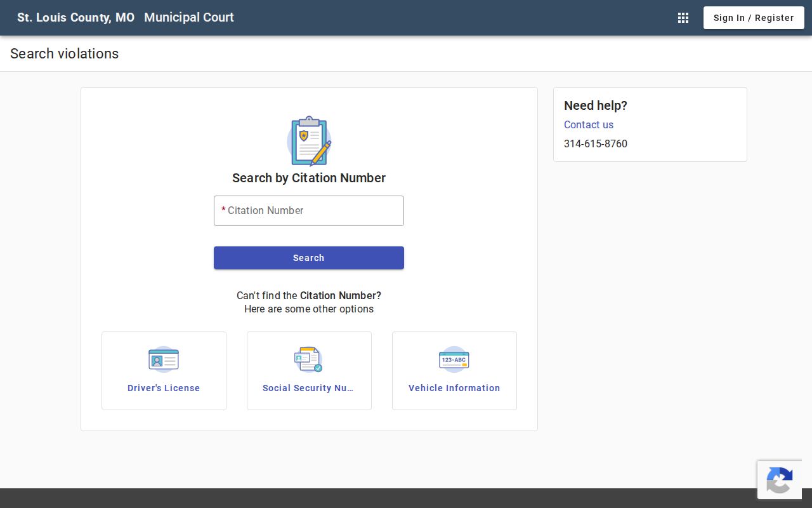Search by Vehicle Information option

pyautogui.click(x=454, y=371)
